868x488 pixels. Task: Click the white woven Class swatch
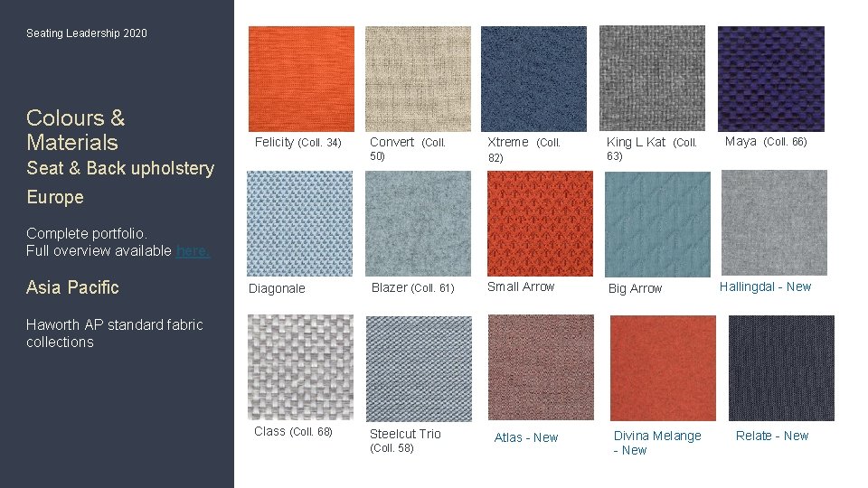click(x=300, y=368)
